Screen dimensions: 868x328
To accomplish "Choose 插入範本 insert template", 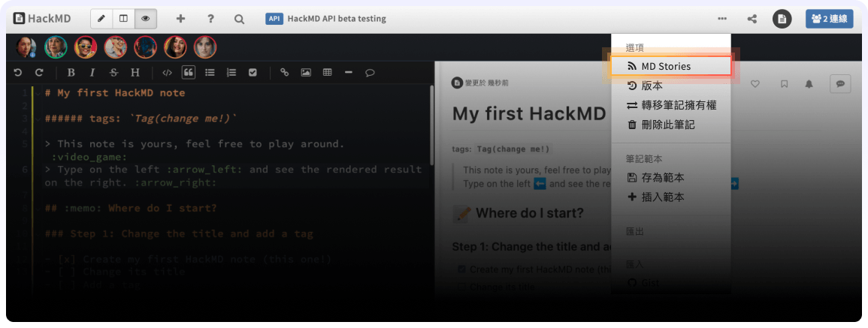I will pos(671,197).
